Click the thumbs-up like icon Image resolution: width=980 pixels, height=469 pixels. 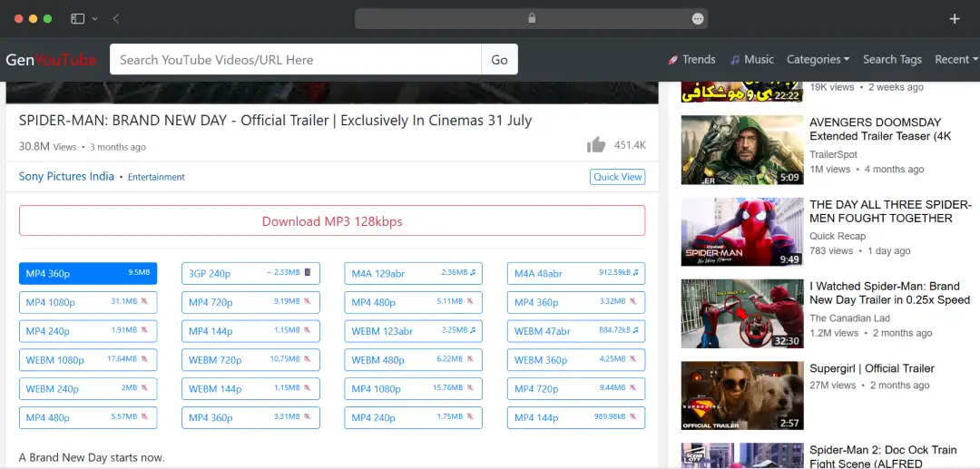[x=596, y=145]
